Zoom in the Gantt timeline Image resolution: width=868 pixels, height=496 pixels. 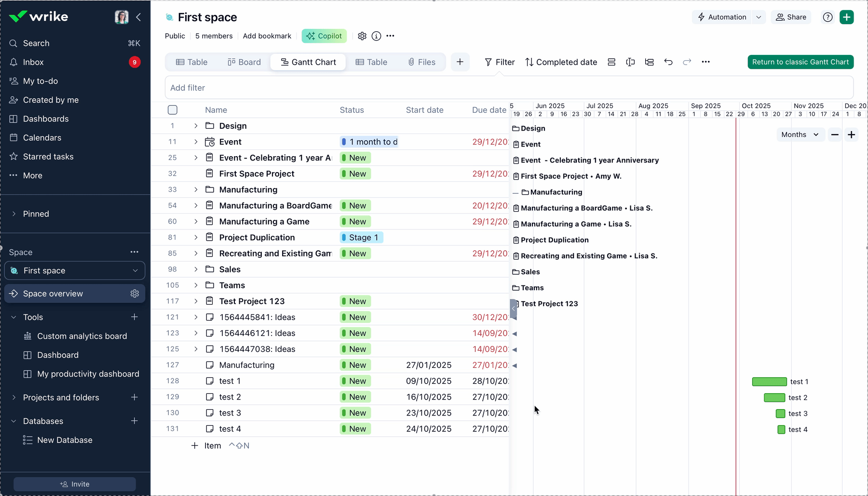tap(852, 135)
